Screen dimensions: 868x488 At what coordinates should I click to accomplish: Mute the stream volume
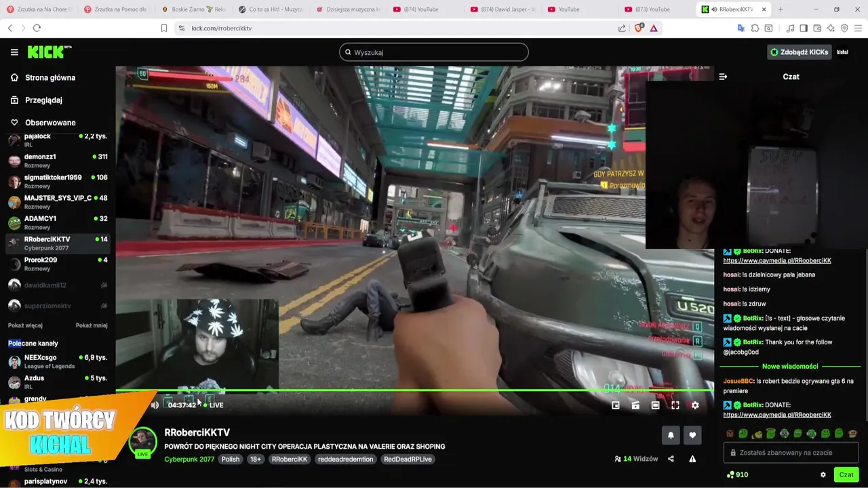155,405
